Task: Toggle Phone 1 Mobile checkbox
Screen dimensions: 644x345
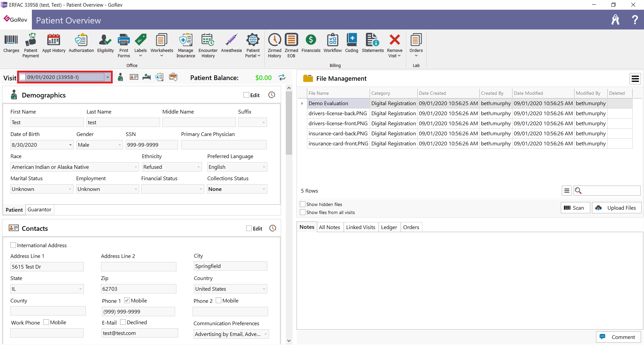Action: [x=127, y=300]
